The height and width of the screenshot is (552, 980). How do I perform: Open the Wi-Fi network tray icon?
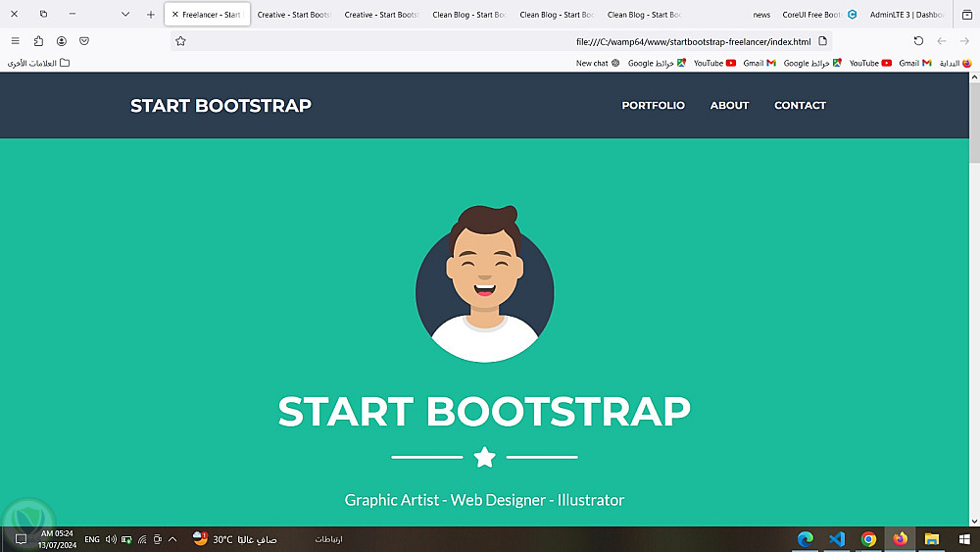(x=142, y=539)
